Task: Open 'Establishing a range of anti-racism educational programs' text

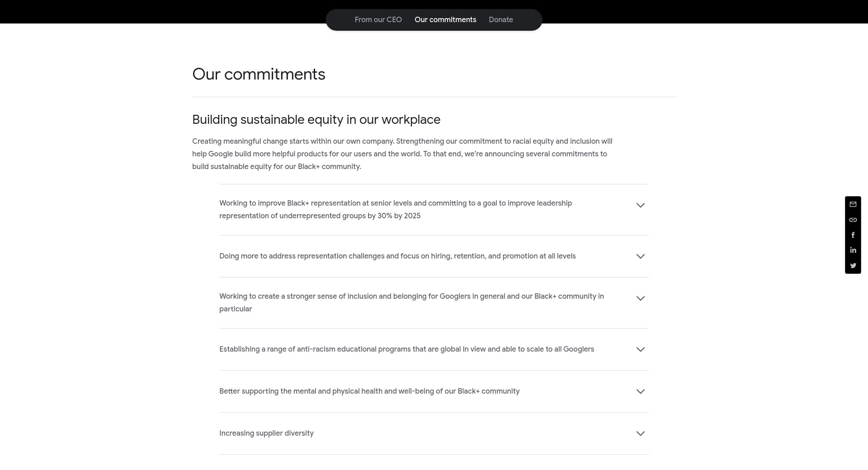Action: (406, 349)
